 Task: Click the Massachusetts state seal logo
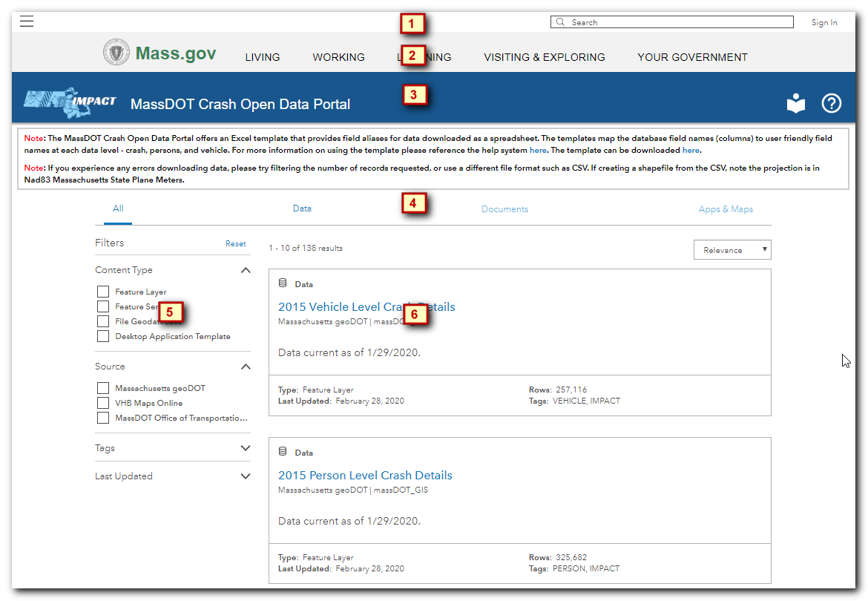pos(116,53)
